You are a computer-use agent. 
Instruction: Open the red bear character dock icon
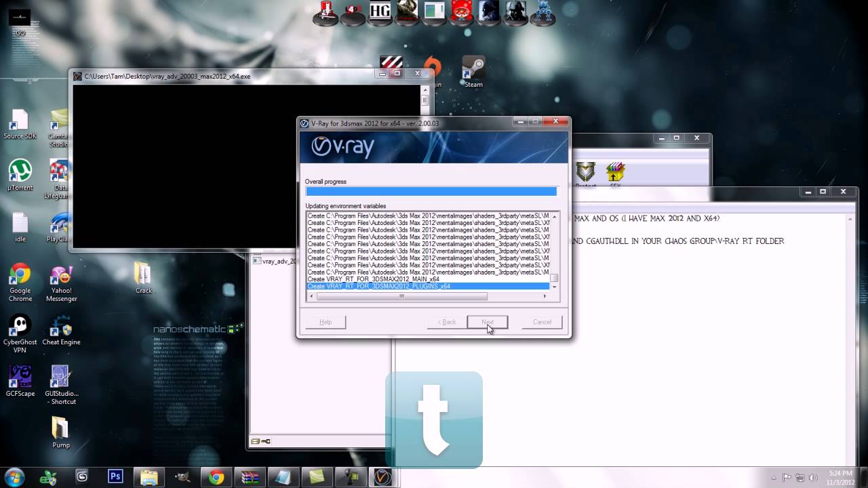pyautogui.click(x=462, y=13)
